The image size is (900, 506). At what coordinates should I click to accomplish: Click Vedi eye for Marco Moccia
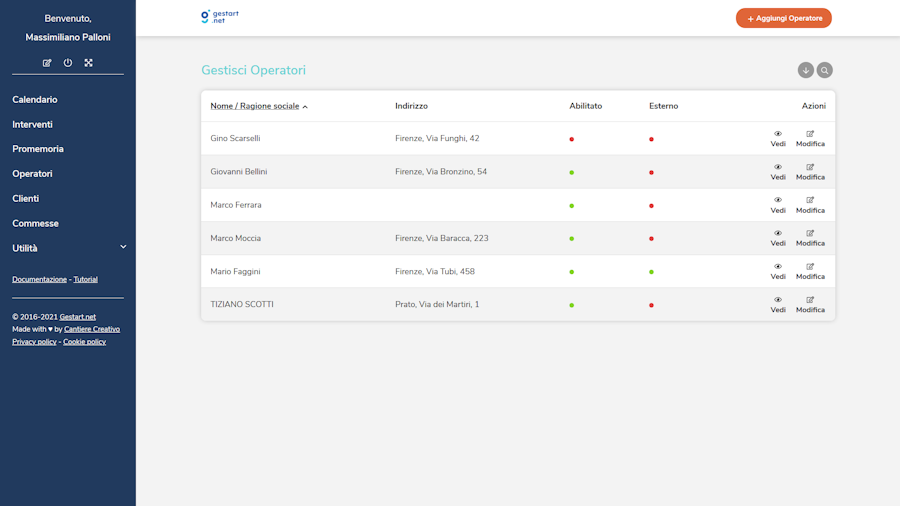[778, 238]
